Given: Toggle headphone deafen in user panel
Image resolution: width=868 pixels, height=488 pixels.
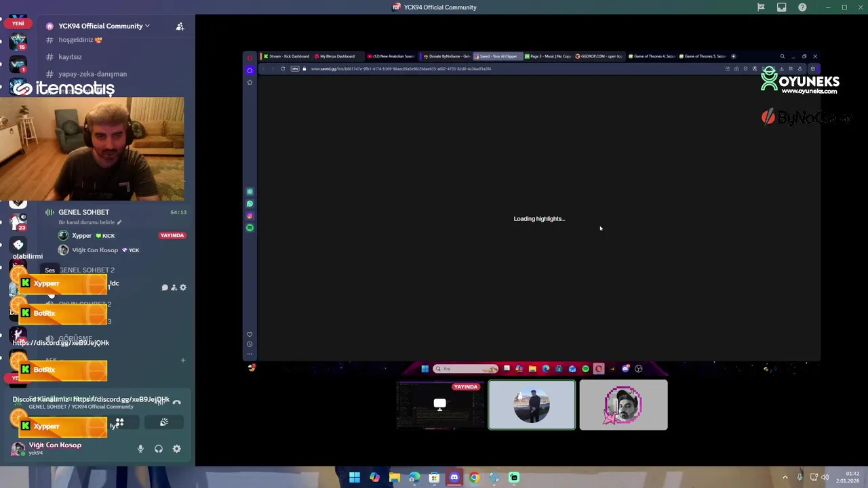Looking at the screenshot, I should coord(159,449).
